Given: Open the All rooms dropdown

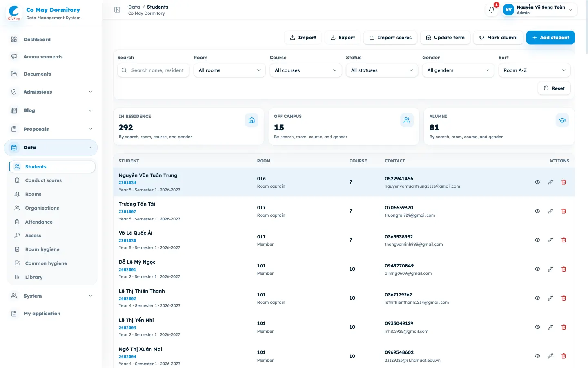Looking at the screenshot, I should pyautogui.click(x=229, y=70).
